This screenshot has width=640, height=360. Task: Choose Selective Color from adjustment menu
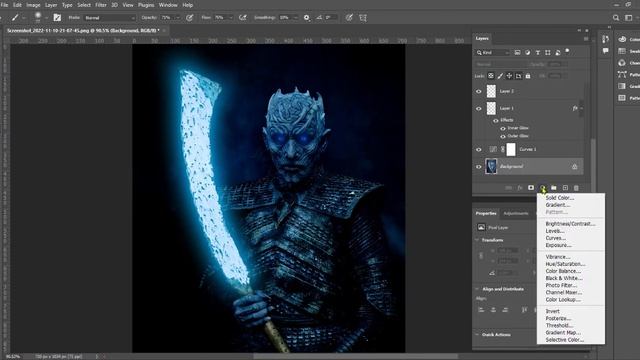click(x=564, y=340)
